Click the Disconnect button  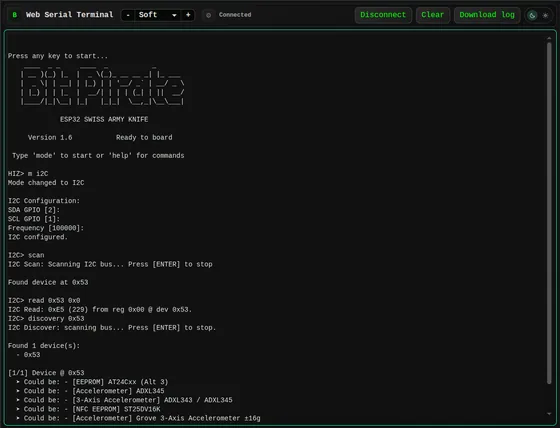pyautogui.click(x=383, y=15)
